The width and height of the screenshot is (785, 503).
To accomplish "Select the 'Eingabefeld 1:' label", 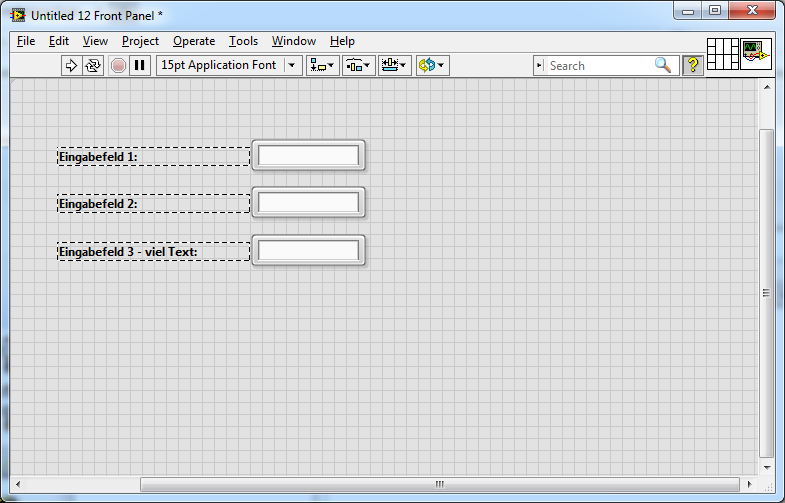I will pos(98,157).
